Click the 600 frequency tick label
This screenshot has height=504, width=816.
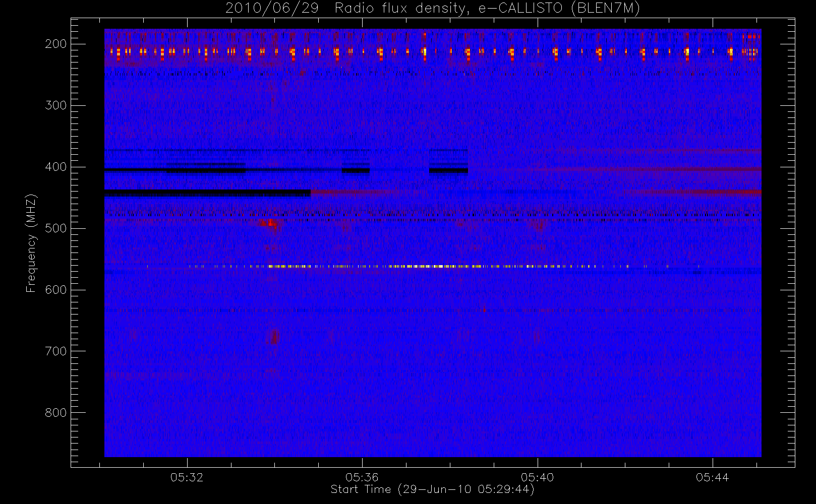point(56,290)
